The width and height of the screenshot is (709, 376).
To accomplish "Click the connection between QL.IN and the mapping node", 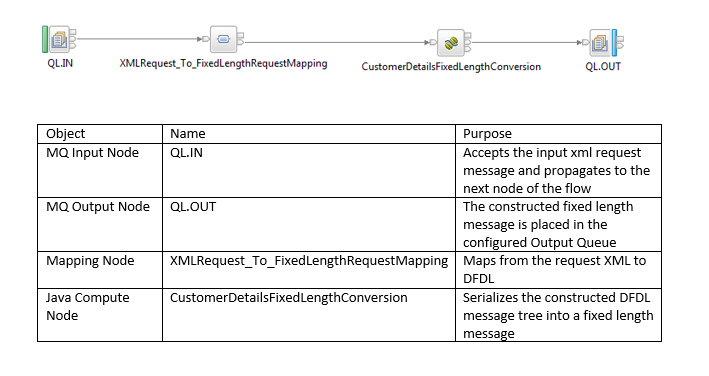I will 138,39.
